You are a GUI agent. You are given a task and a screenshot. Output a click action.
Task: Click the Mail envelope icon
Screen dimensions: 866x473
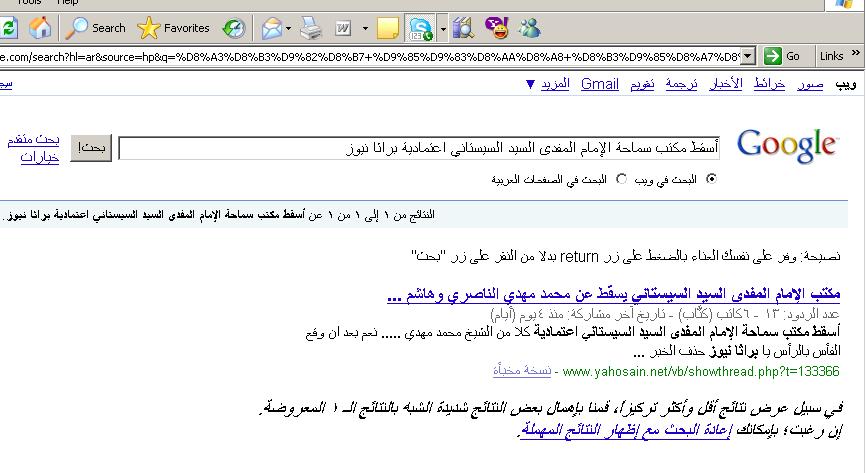click(271, 28)
